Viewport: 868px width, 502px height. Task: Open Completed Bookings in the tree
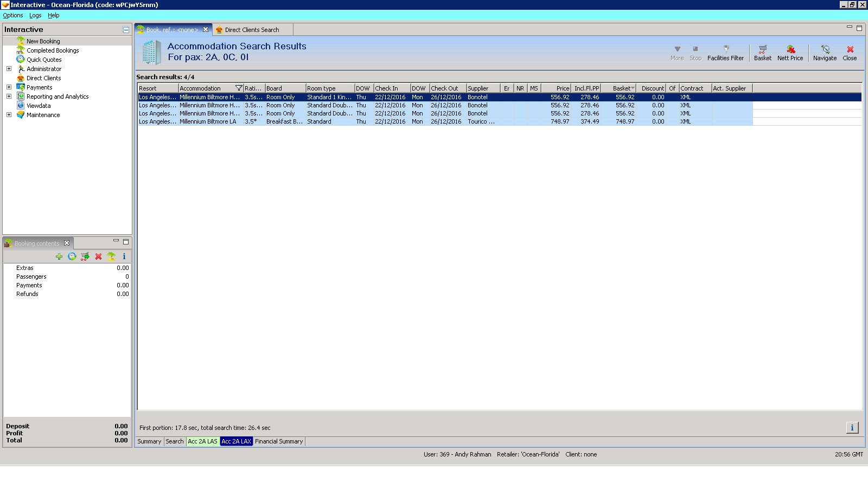tap(53, 50)
